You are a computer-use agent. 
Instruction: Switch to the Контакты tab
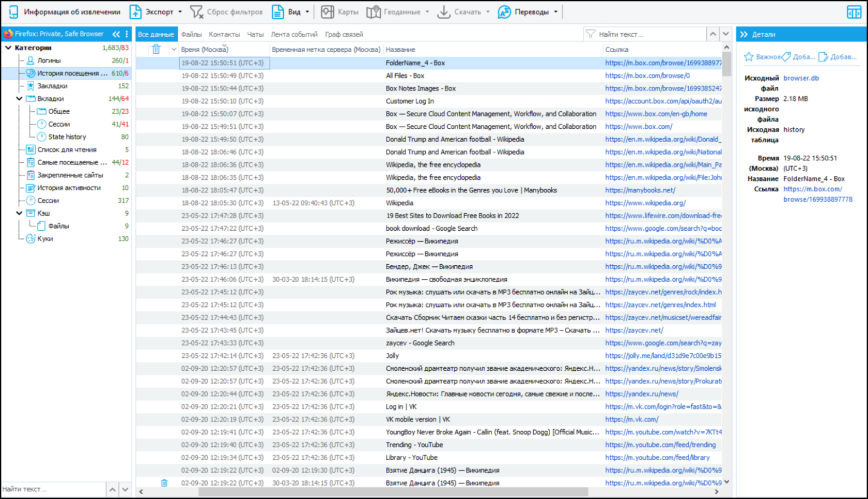coord(224,34)
